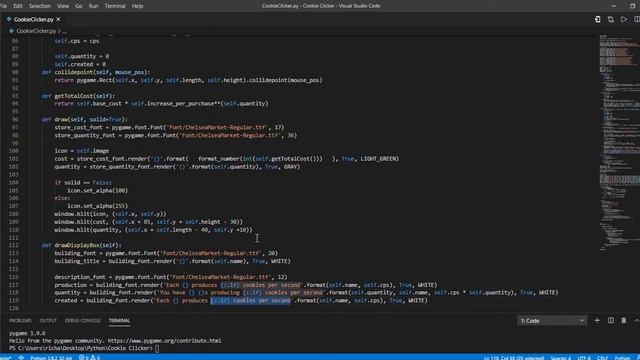Click the Python interpreter version in status bar
Viewport: 640px width, 360px height.
[x=51, y=358]
